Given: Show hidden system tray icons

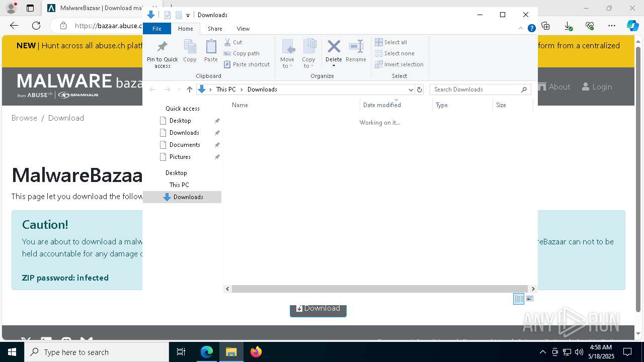Looking at the screenshot, I should click(x=543, y=352).
